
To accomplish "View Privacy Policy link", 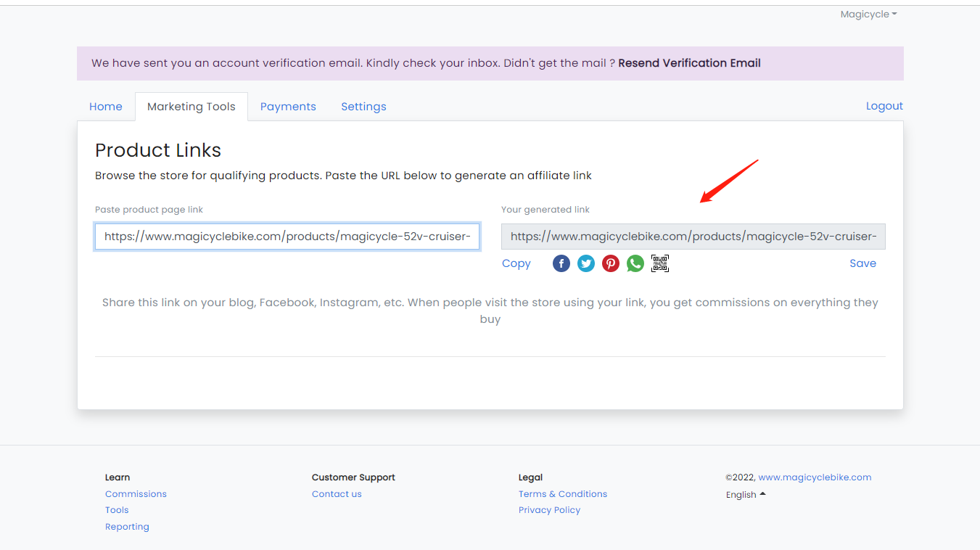I will [549, 510].
